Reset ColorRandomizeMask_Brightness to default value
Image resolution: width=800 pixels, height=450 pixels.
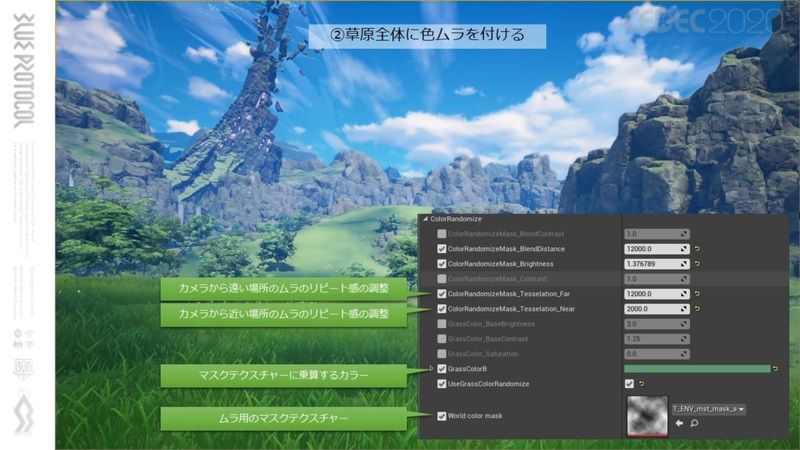(697, 264)
